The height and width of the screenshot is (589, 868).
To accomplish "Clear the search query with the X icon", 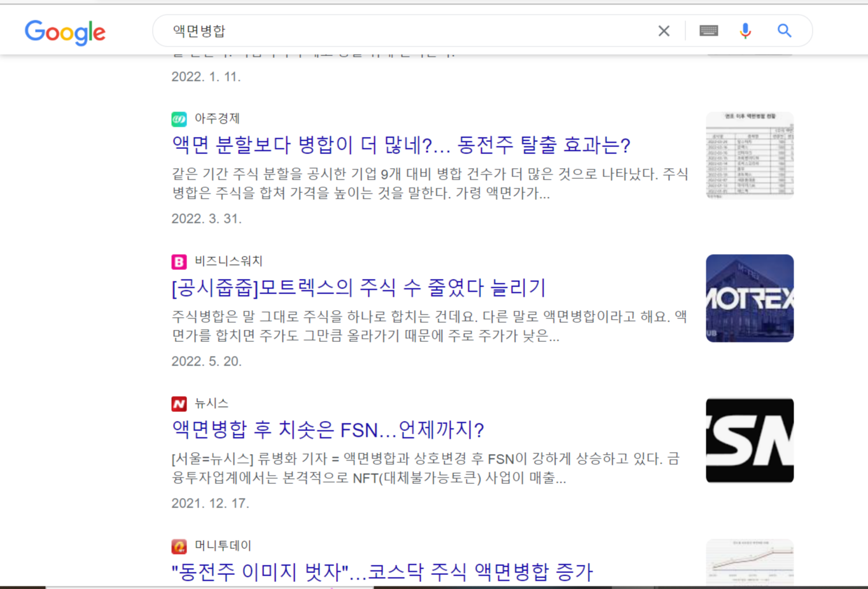I will [664, 31].
